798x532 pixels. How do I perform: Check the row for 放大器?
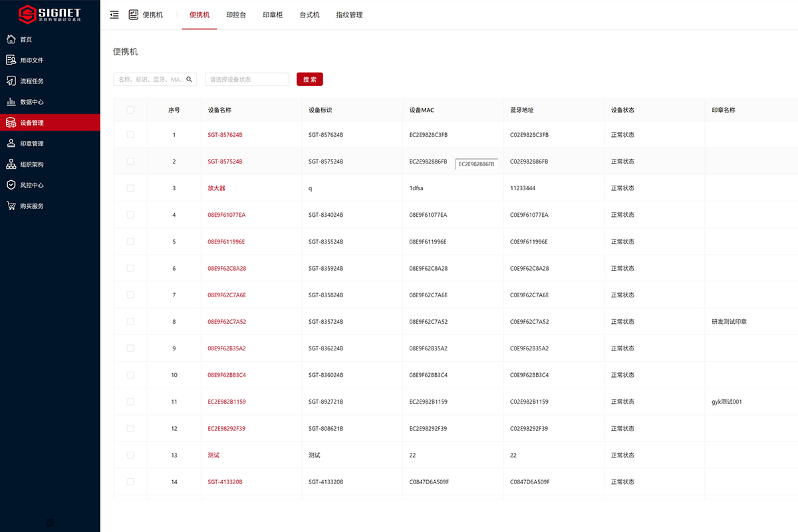pyautogui.click(x=130, y=188)
